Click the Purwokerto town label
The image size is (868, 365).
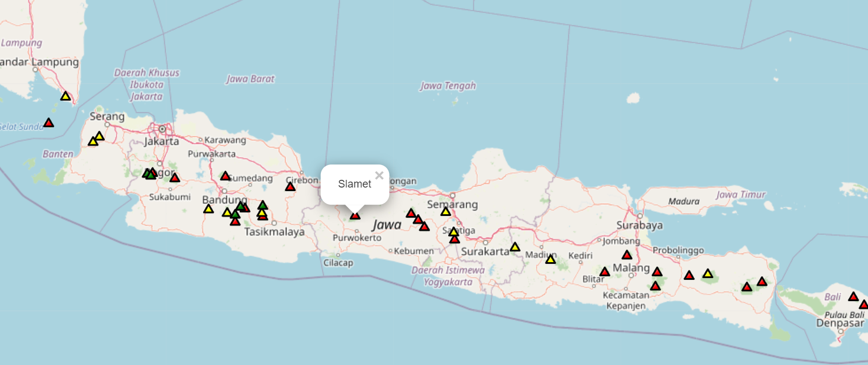[x=357, y=238]
